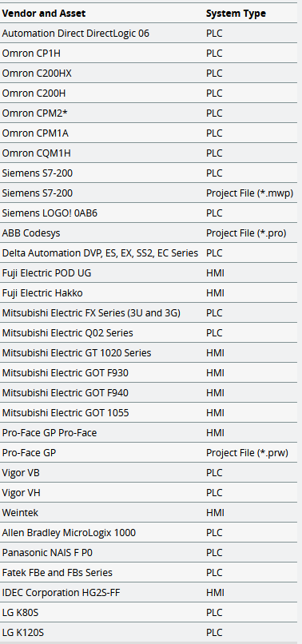
Task: Select the Omron CPM2* row
Action: (x=149, y=113)
